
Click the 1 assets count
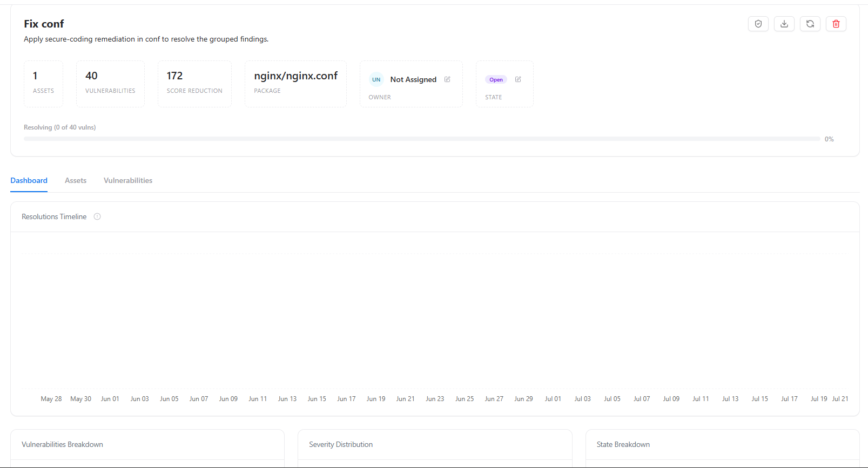35,76
